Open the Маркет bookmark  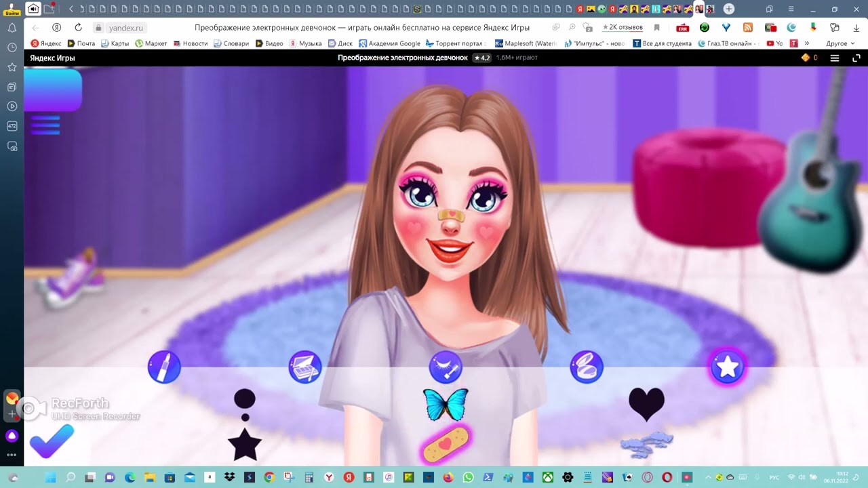(x=151, y=43)
